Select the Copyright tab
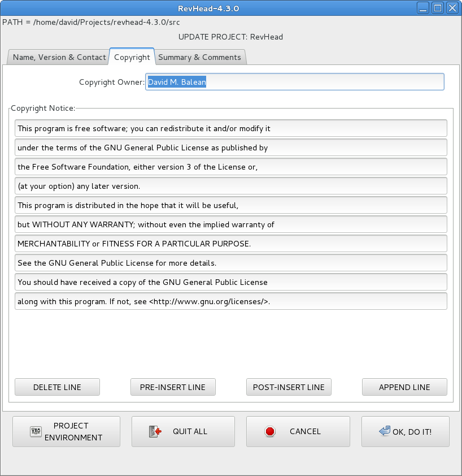This screenshot has height=476, width=462. point(132,57)
